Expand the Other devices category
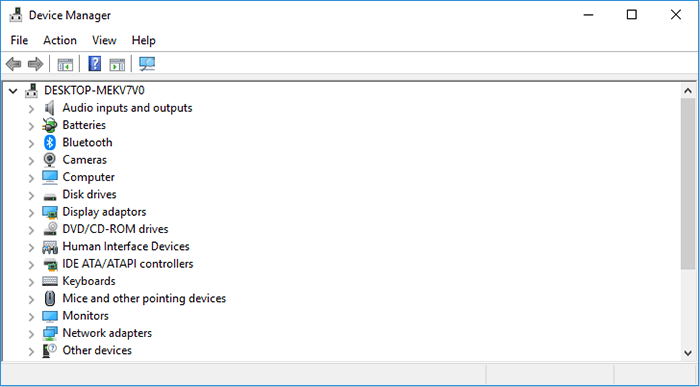The width and height of the screenshot is (700, 387). click(x=31, y=351)
